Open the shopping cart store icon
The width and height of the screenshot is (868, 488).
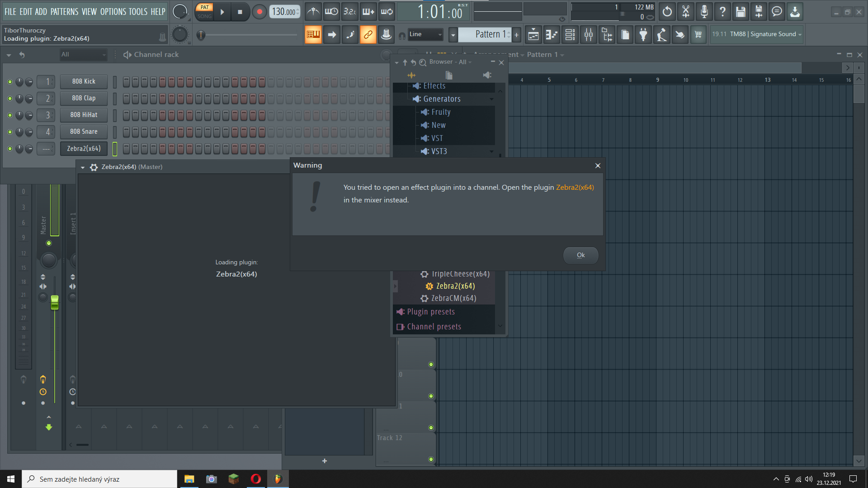tap(698, 34)
